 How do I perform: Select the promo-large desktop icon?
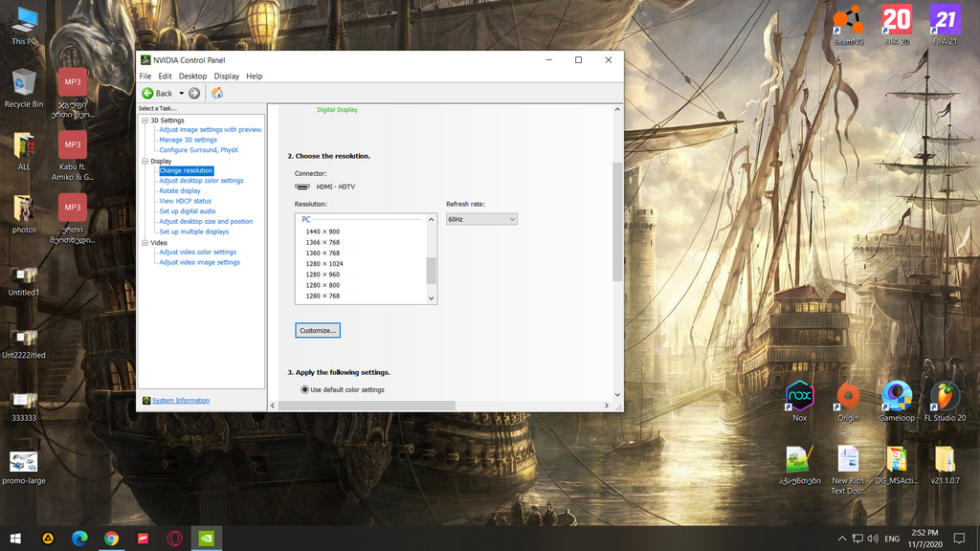24,468
